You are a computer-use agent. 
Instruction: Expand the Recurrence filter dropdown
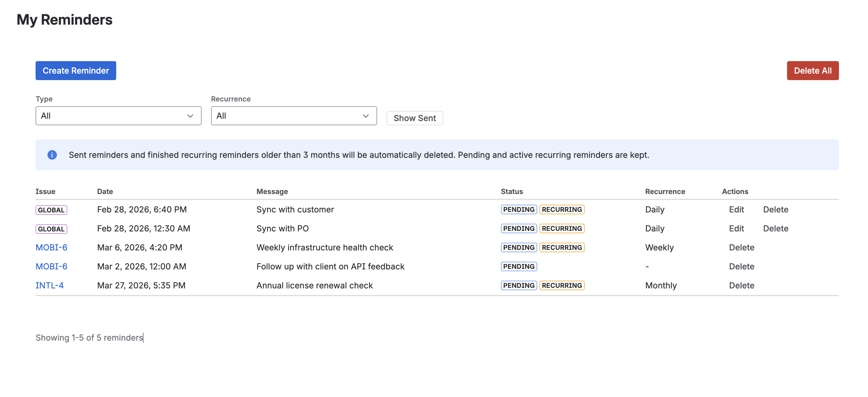click(x=293, y=116)
